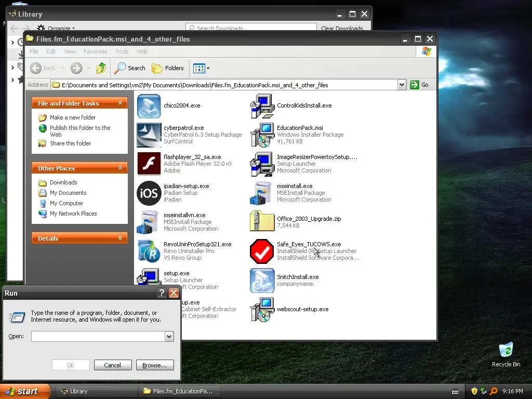Open the Help menu

point(142,51)
